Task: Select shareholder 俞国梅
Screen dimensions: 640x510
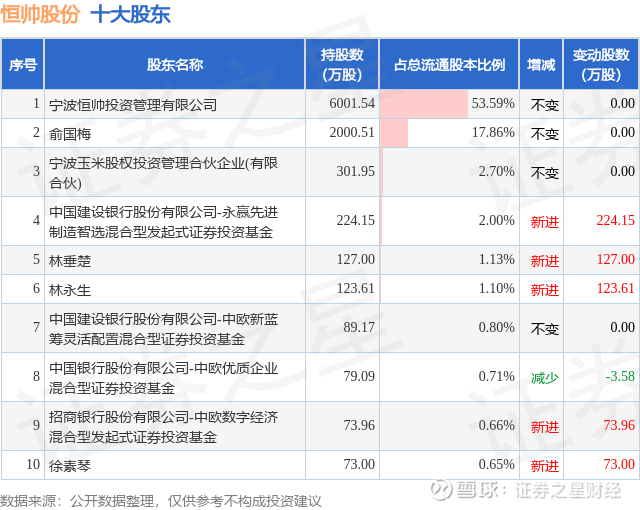Action: click(x=70, y=134)
